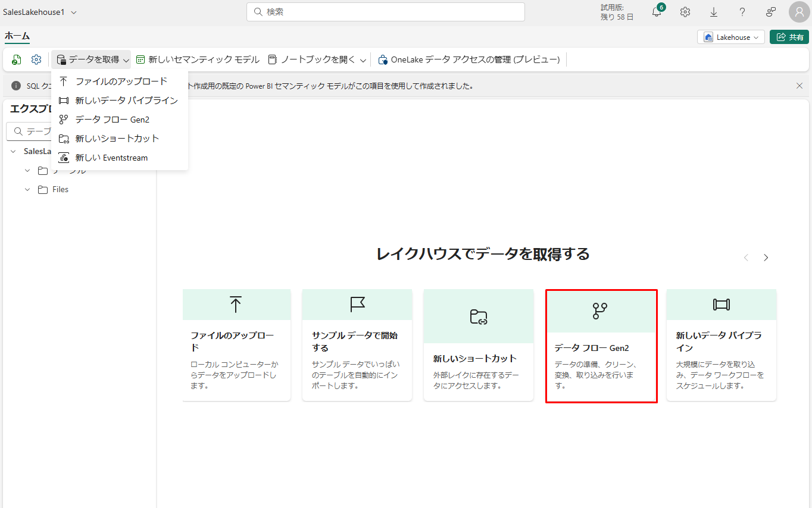Expand the ノートブックを開く dropdown arrow
Image resolution: width=812 pixels, height=508 pixels.
(363, 60)
